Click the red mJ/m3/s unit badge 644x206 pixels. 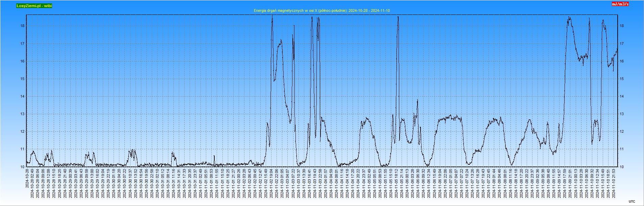click(x=620, y=4)
